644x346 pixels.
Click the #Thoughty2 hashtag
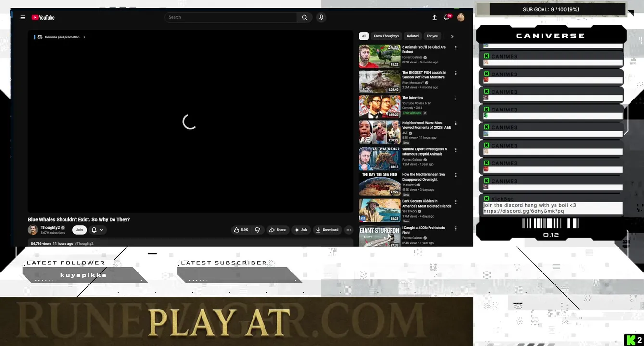[84, 244]
